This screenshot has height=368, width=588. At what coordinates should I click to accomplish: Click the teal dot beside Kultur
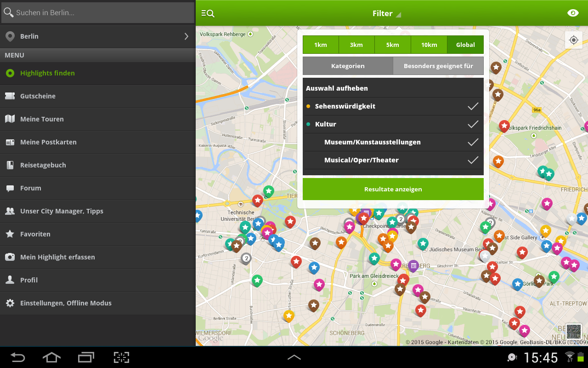[x=308, y=124]
